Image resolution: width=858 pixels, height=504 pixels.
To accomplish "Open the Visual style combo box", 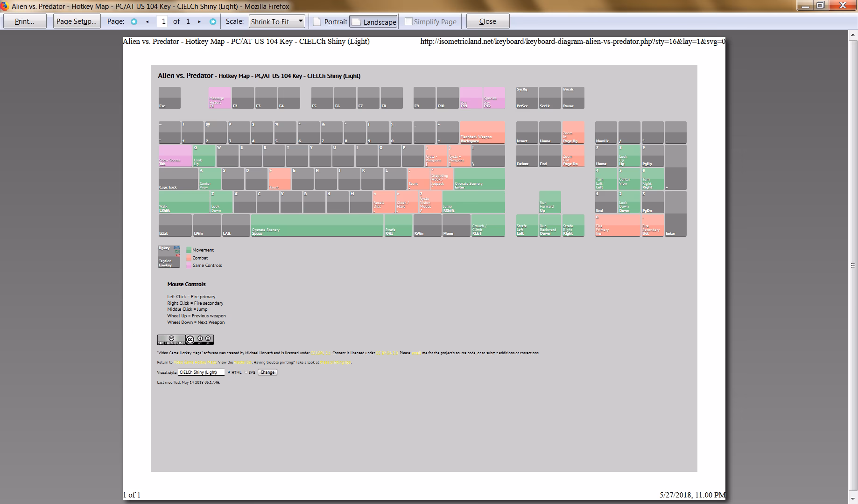I will pyautogui.click(x=201, y=372).
